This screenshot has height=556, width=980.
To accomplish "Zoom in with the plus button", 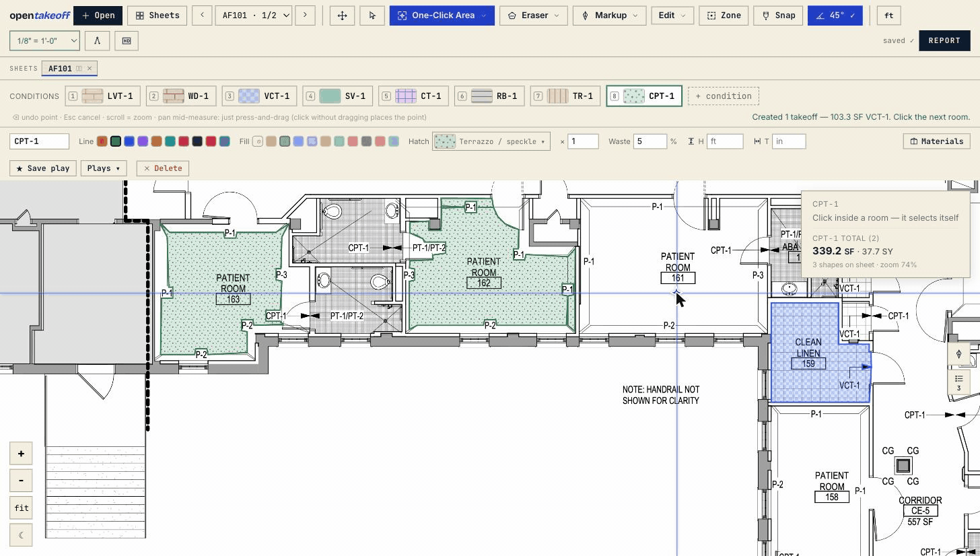I will (21, 454).
